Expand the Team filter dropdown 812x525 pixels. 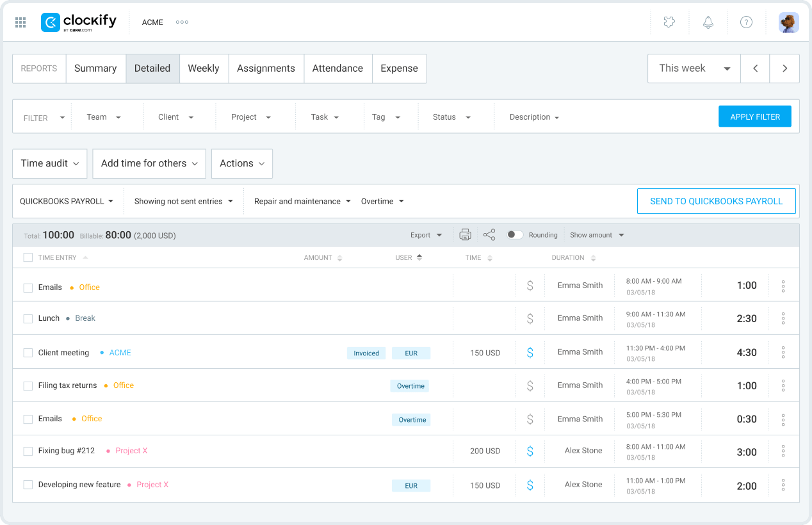(x=104, y=117)
